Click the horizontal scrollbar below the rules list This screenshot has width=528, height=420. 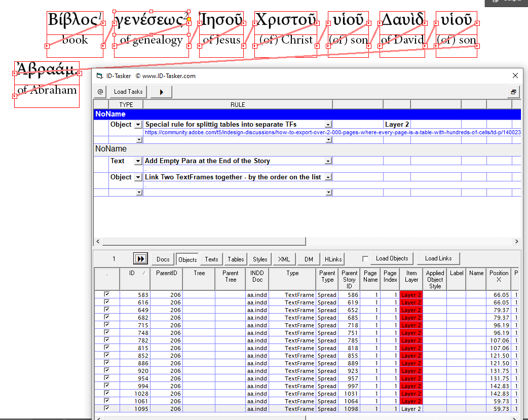tap(203, 241)
